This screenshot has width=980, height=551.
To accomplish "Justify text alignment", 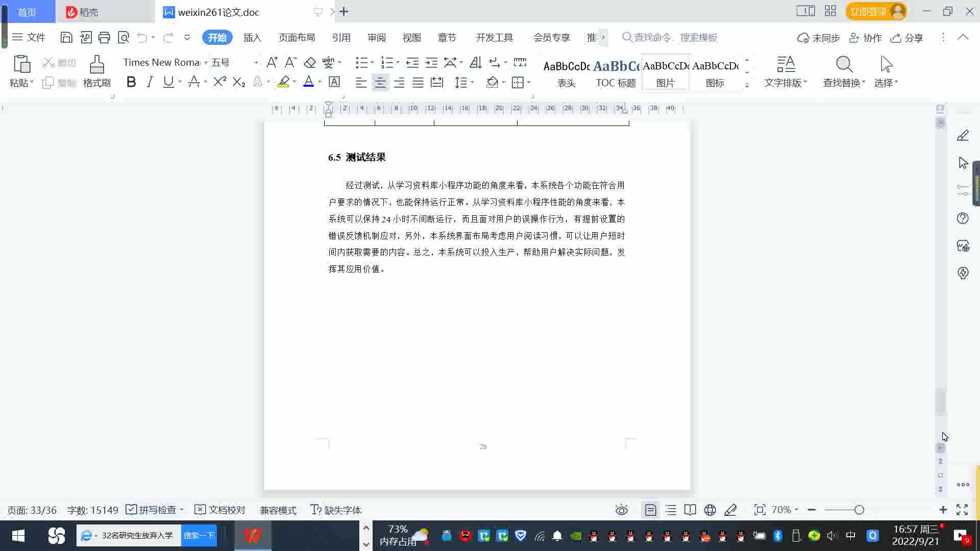I will coord(418,82).
